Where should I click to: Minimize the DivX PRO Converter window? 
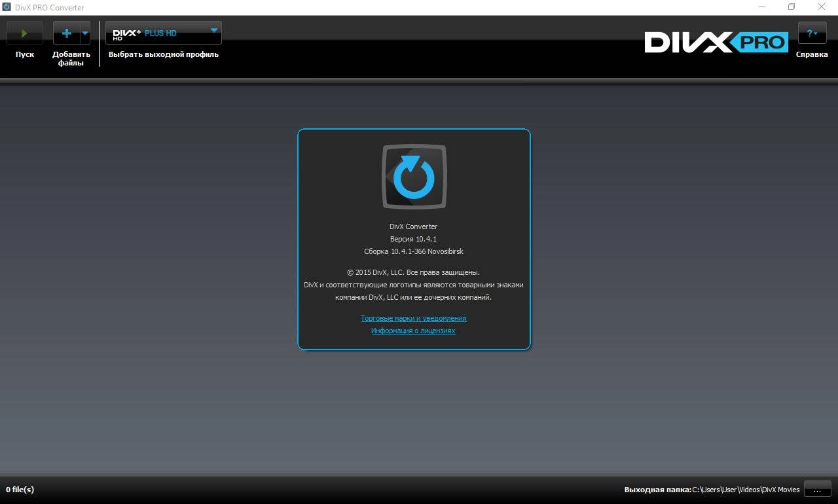(x=761, y=7)
